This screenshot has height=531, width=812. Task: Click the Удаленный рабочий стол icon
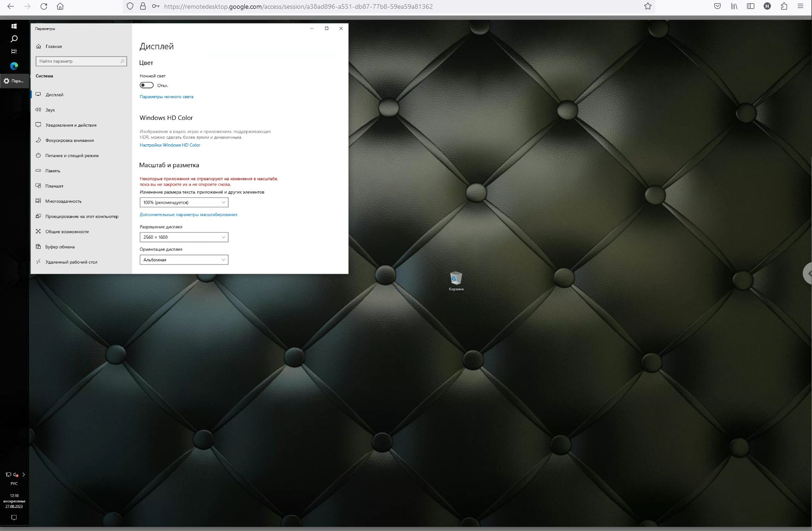point(38,262)
